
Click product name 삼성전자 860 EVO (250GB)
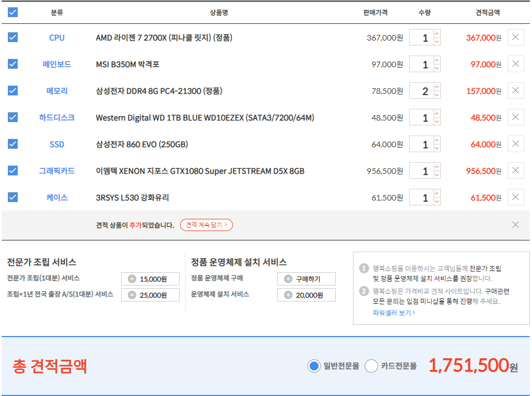[142, 144]
